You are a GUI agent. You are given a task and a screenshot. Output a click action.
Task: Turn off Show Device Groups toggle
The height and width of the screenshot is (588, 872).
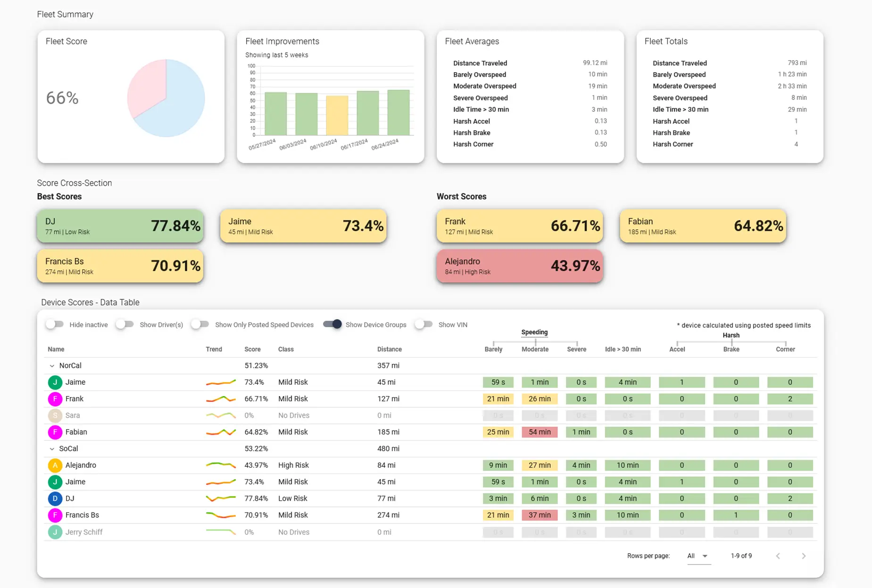coord(332,324)
